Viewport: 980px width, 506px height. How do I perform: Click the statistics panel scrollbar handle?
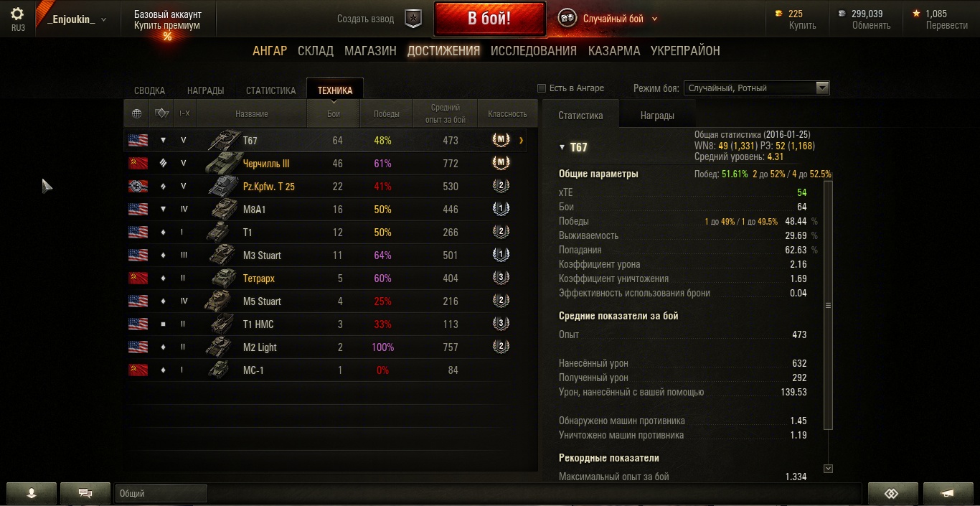coord(828,306)
